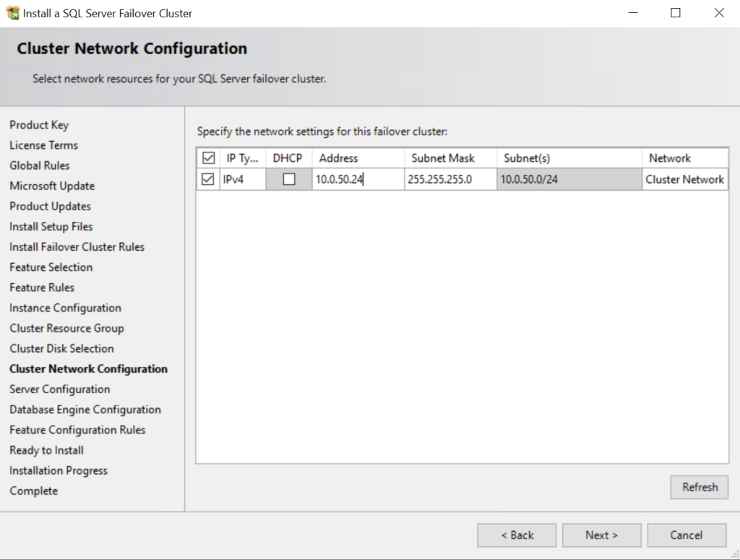Click inside the Address field showing 10.0.50.24

pos(357,178)
